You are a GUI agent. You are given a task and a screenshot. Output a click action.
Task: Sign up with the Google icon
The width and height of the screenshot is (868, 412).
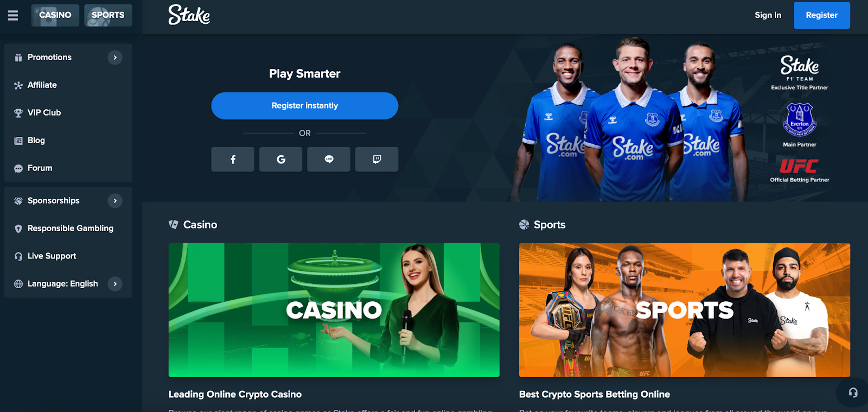pos(281,159)
